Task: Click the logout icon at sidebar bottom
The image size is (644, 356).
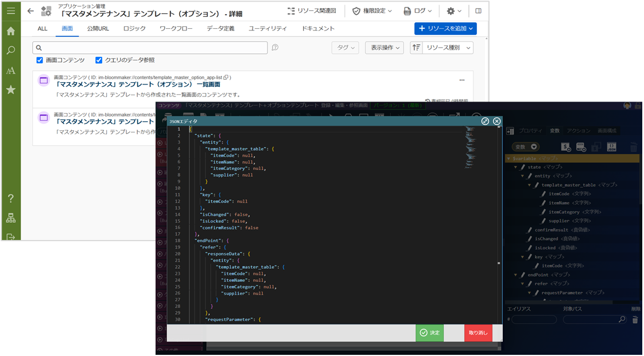Action: [11, 237]
